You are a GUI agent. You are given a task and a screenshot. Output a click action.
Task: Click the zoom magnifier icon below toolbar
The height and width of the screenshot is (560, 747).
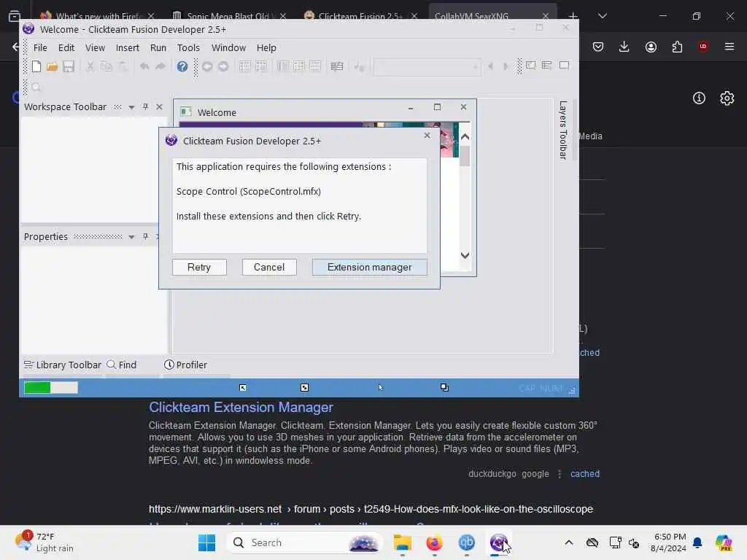[36, 87]
